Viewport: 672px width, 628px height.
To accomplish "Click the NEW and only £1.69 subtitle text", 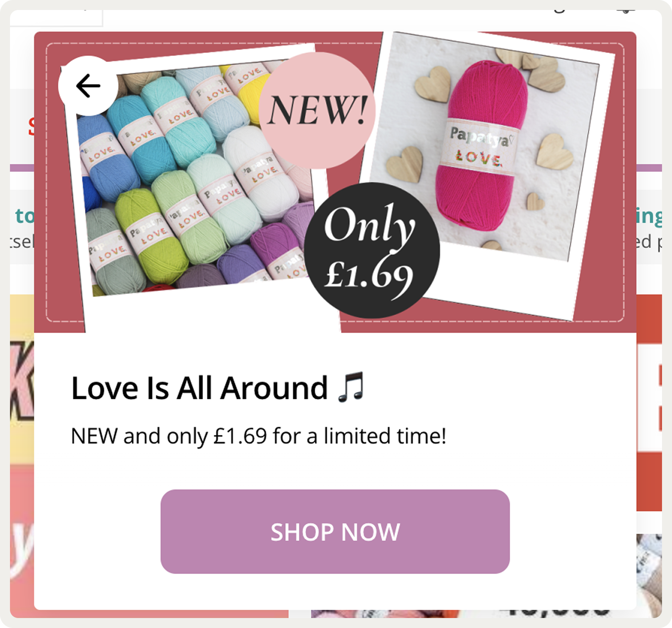I will pyautogui.click(x=259, y=436).
